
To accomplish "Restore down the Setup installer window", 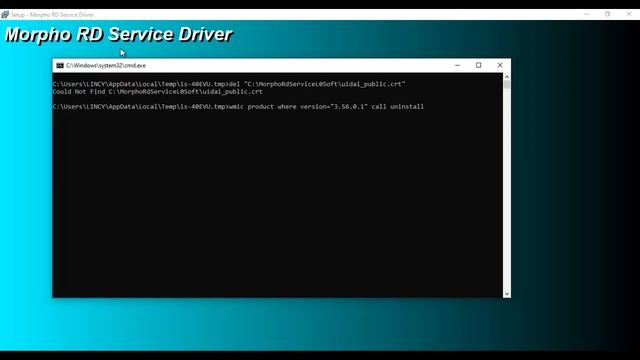I will (608, 14).
